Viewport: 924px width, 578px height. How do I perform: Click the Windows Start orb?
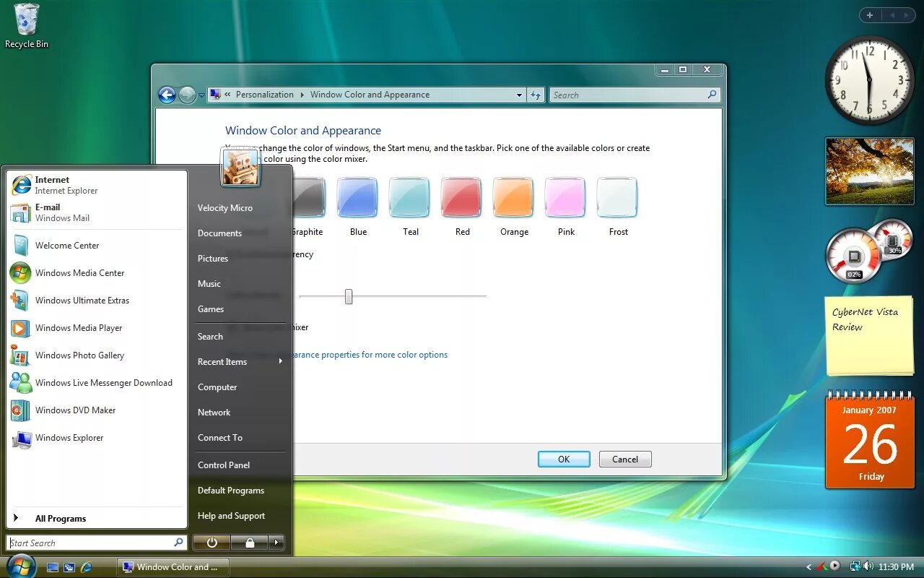[x=21, y=566]
